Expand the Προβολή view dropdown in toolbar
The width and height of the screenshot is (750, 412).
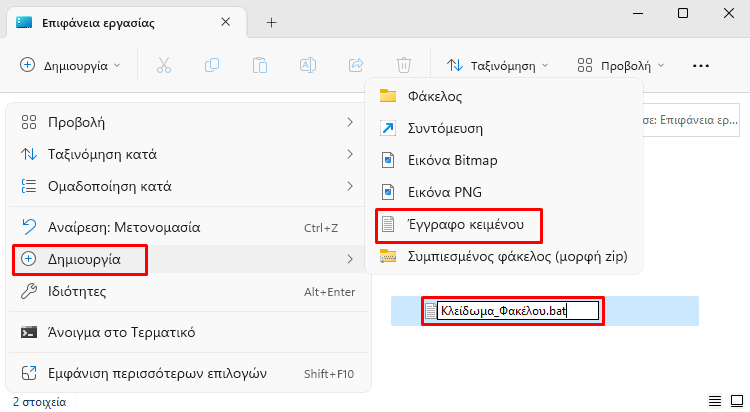[621, 65]
